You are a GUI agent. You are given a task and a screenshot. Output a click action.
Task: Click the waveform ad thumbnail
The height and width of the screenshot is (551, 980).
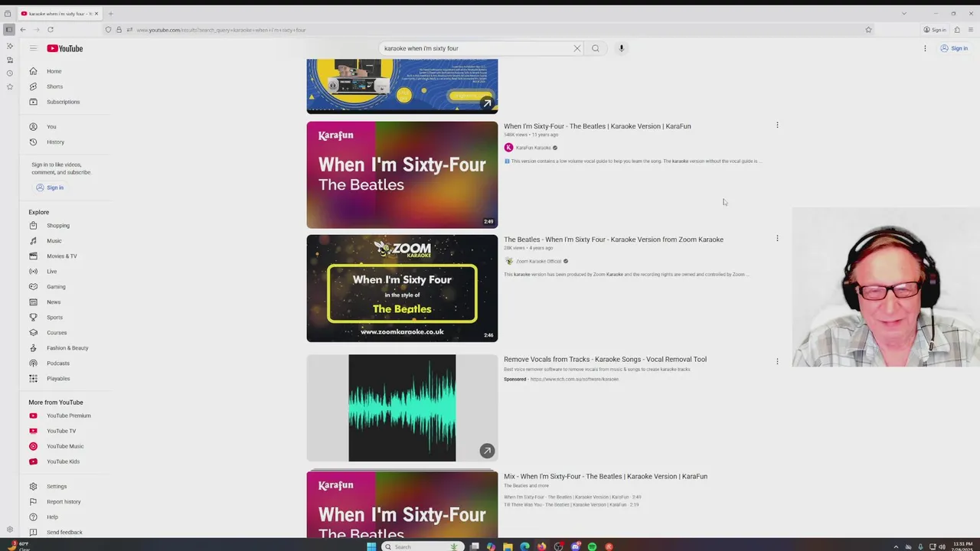[x=402, y=408]
